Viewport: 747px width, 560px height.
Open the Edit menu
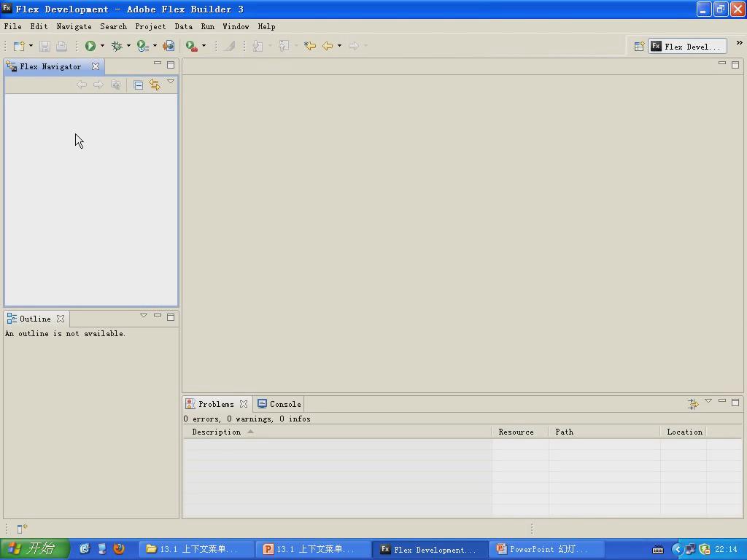point(39,27)
